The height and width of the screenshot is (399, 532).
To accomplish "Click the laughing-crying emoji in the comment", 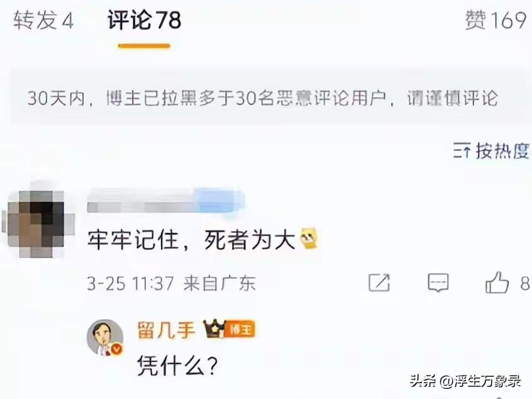I will [x=309, y=239].
